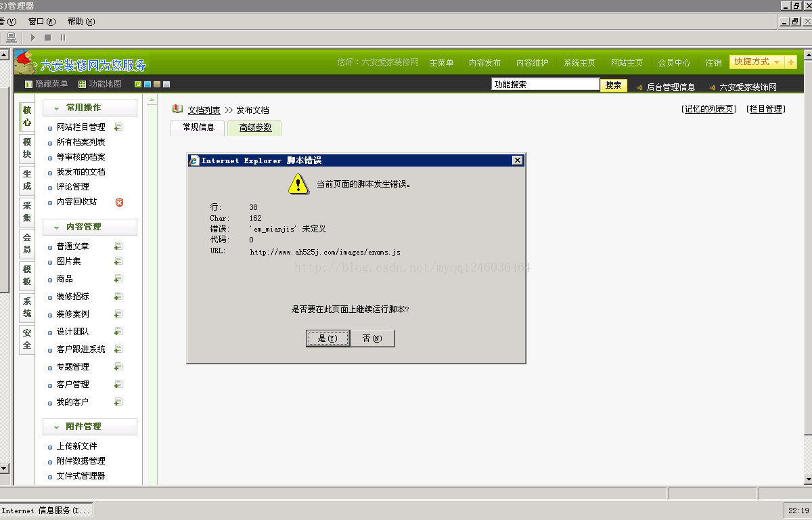The height and width of the screenshot is (520, 812).
Task: Click the add icon beside 装修案例
Action: tap(118, 313)
